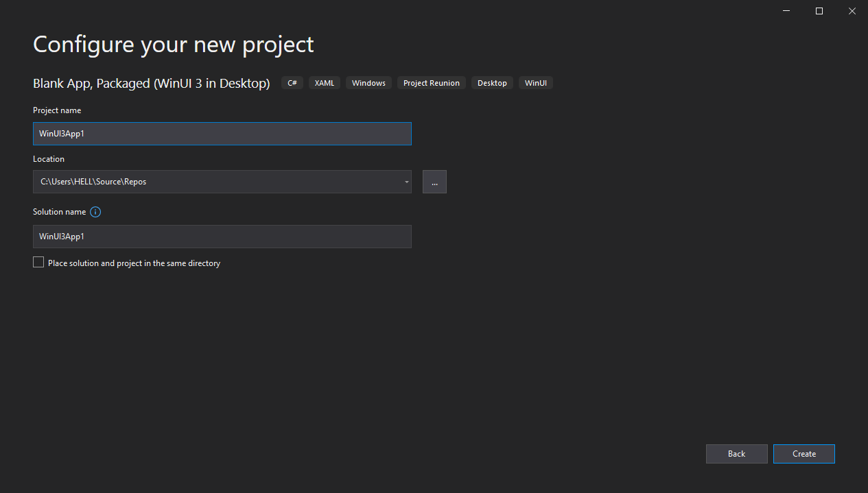Maximize the configuration window

coord(819,11)
